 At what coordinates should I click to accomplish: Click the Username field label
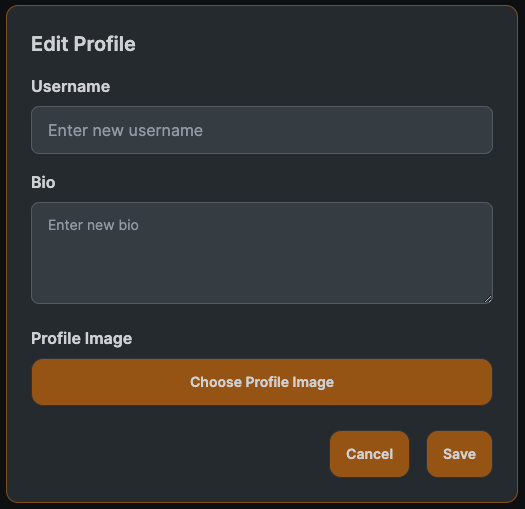click(71, 86)
